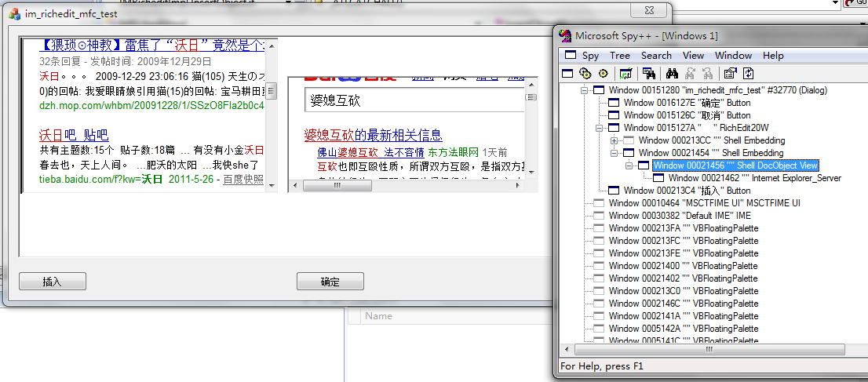This screenshot has width=868, height=382.
Task: Click the greyed Find Previous icon
Action: [707, 73]
